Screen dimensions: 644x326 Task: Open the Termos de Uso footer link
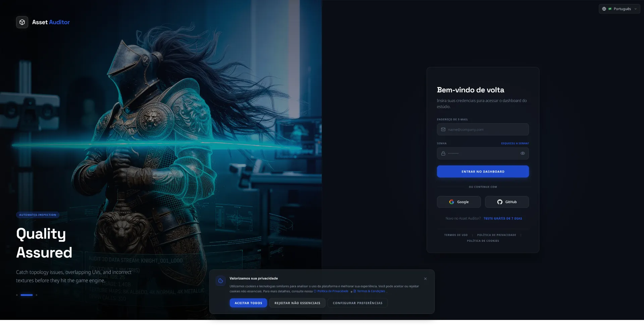[x=456, y=235]
